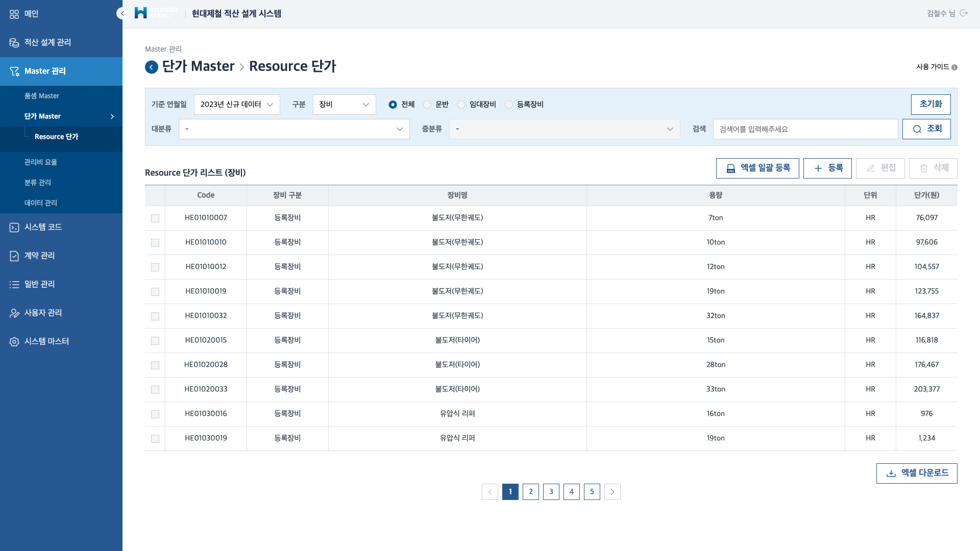Go to page 3 of results
Viewport: 980px width, 551px height.
(x=551, y=492)
